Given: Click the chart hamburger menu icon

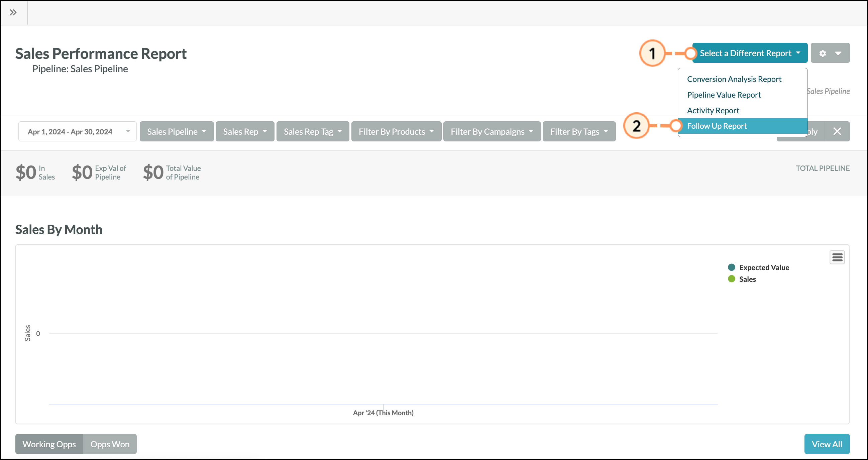Looking at the screenshot, I should click(x=837, y=257).
